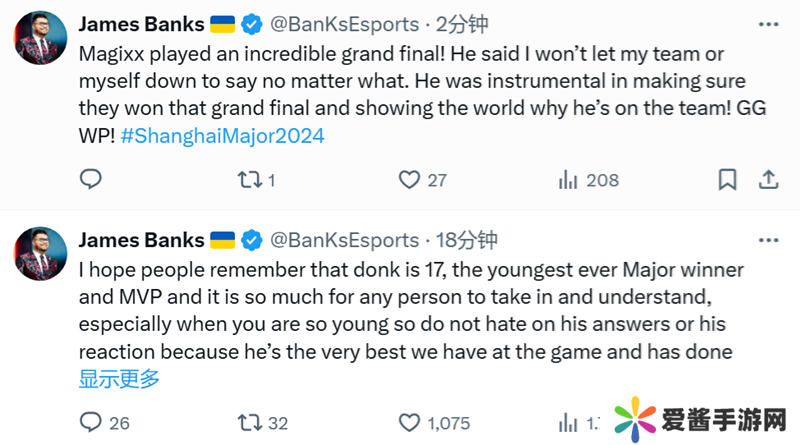800x445 pixels.
Task: Click @BanKsEsports handle on the 18分钟 tweet
Action: point(345,240)
